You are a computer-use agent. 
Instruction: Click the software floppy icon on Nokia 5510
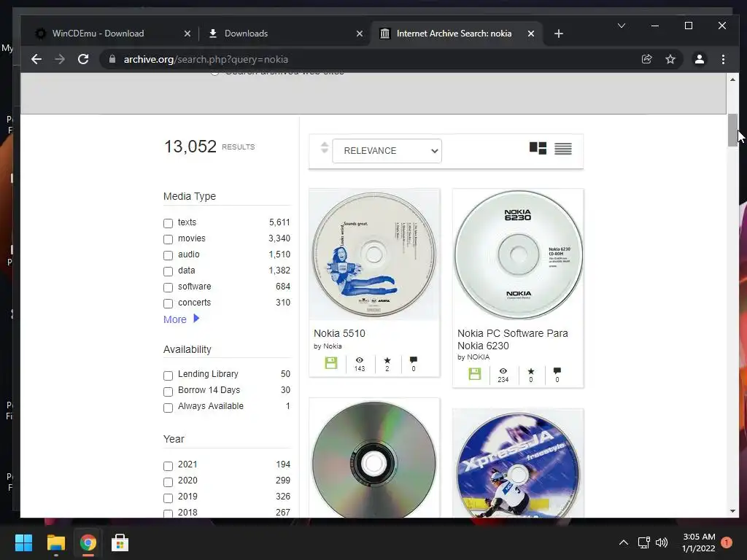pyautogui.click(x=331, y=363)
